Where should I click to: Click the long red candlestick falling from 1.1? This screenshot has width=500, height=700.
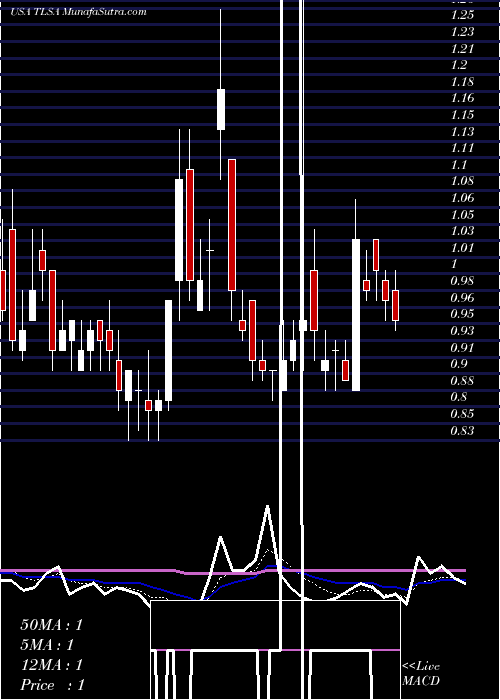coord(232,225)
